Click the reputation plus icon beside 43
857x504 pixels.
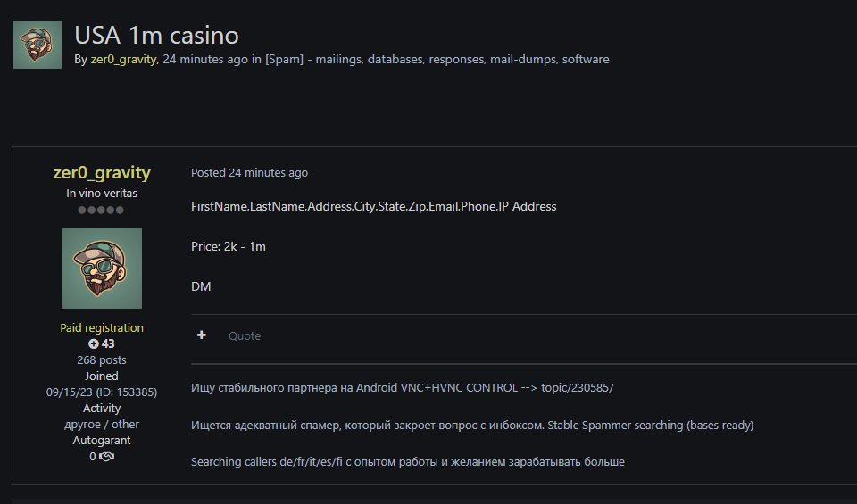point(93,344)
